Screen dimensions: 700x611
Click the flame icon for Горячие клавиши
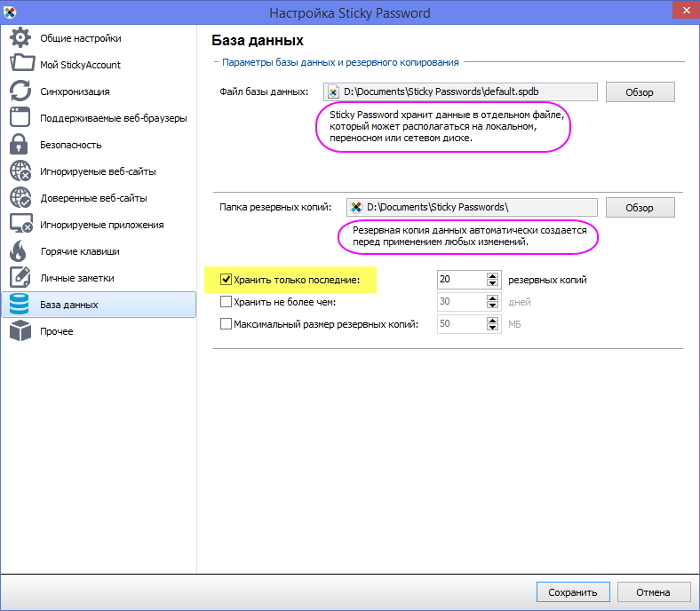tap(19, 250)
